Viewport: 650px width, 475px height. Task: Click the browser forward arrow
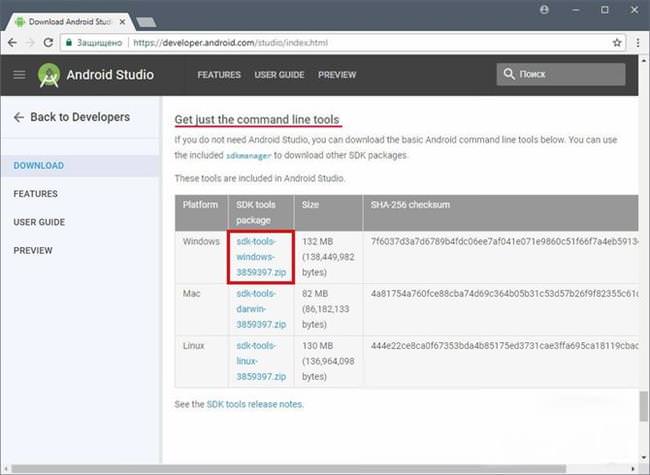(x=30, y=43)
